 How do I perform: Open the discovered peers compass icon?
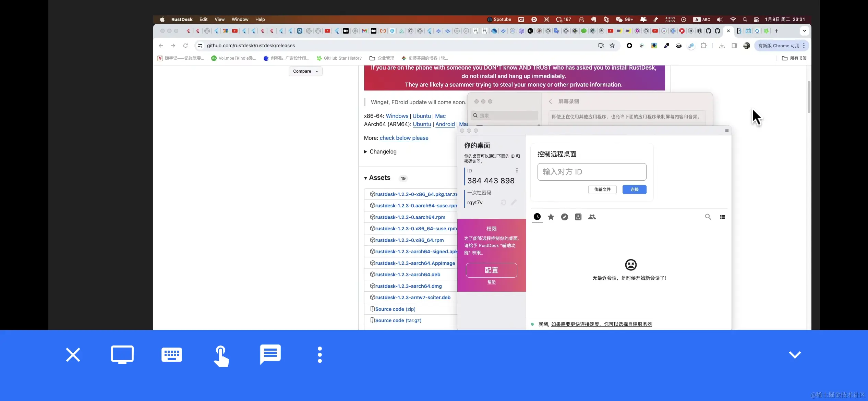click(565, 217)
